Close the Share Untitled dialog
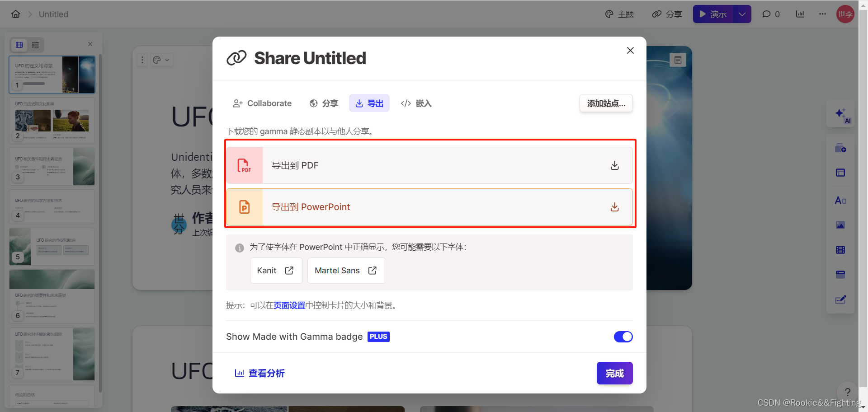Image resolution: width=868 pixels, height=412 pixels. pyautogui.click(x=630, y=50)
